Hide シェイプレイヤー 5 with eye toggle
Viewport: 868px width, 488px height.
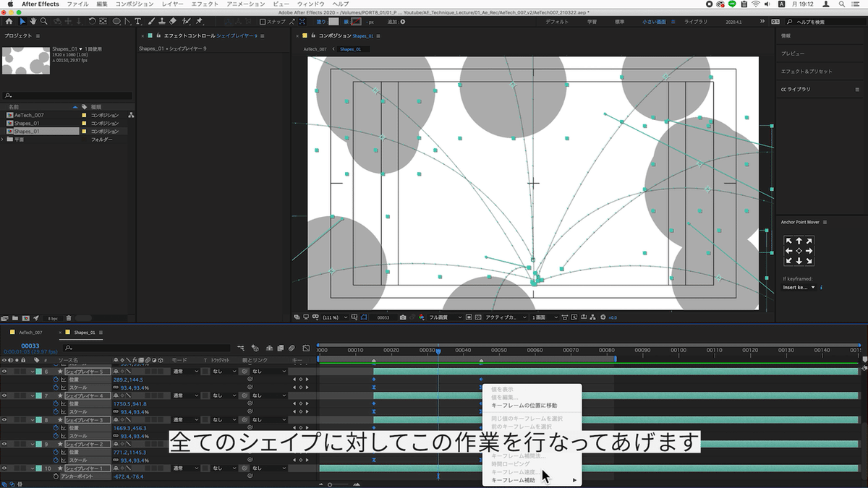[x=4, y=372]
